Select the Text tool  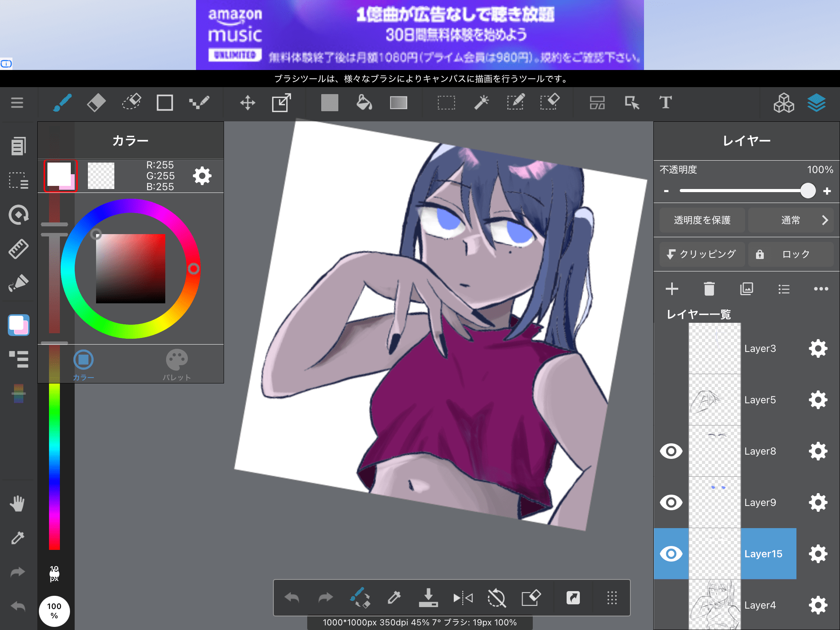tap(665, 103)
